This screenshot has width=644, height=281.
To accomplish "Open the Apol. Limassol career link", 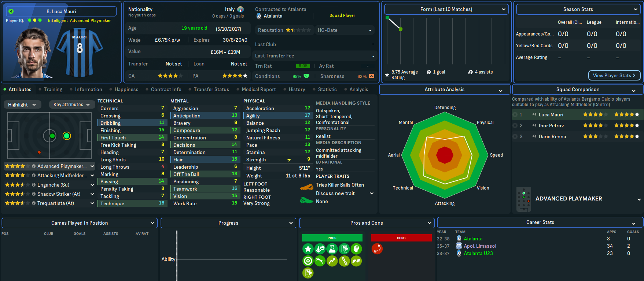I will click(480, 246).
